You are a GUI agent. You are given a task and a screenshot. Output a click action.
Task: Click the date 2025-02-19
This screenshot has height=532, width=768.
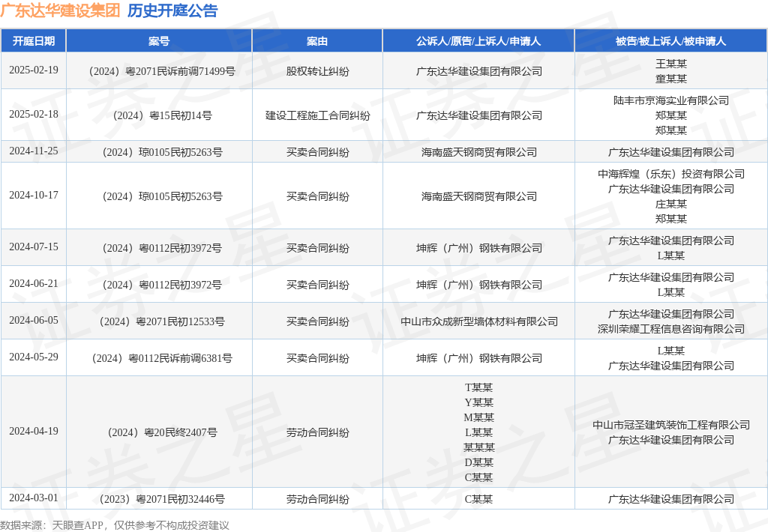(33, 70)
